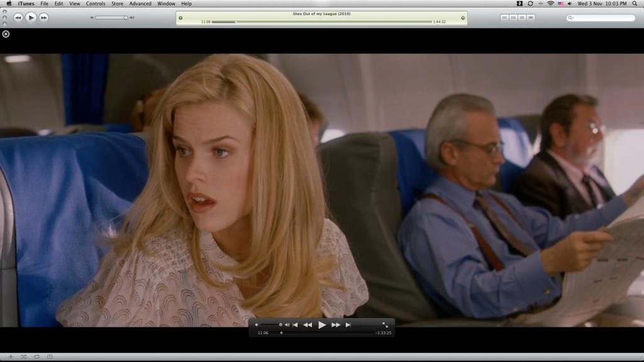
Task: Click the four-arrow icon in menu bar
Action: [540, 4]
